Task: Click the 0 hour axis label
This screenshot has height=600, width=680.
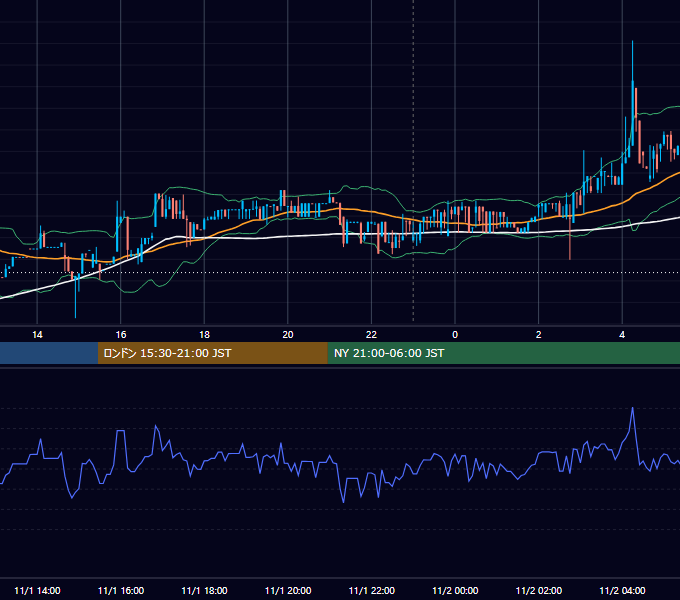Action: (x=455, y=335)
